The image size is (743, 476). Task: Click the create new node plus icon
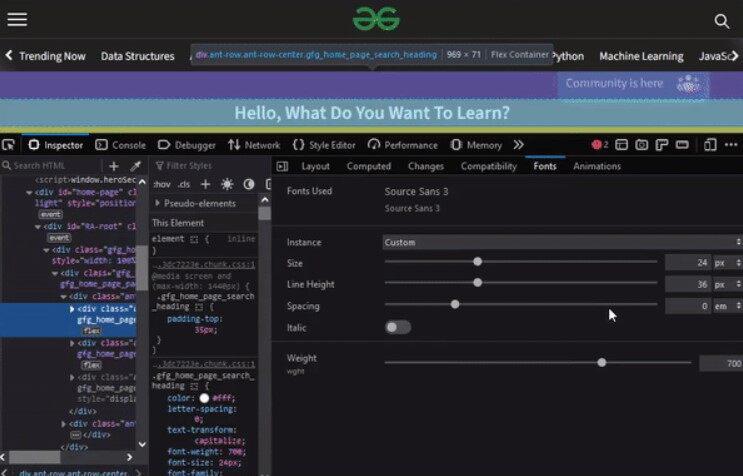point(114,166)
